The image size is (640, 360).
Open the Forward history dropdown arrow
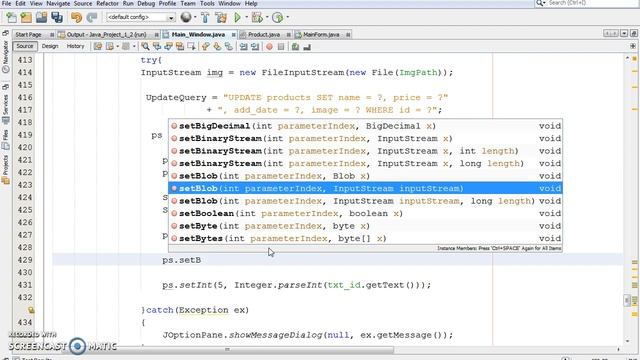(134, 47)
